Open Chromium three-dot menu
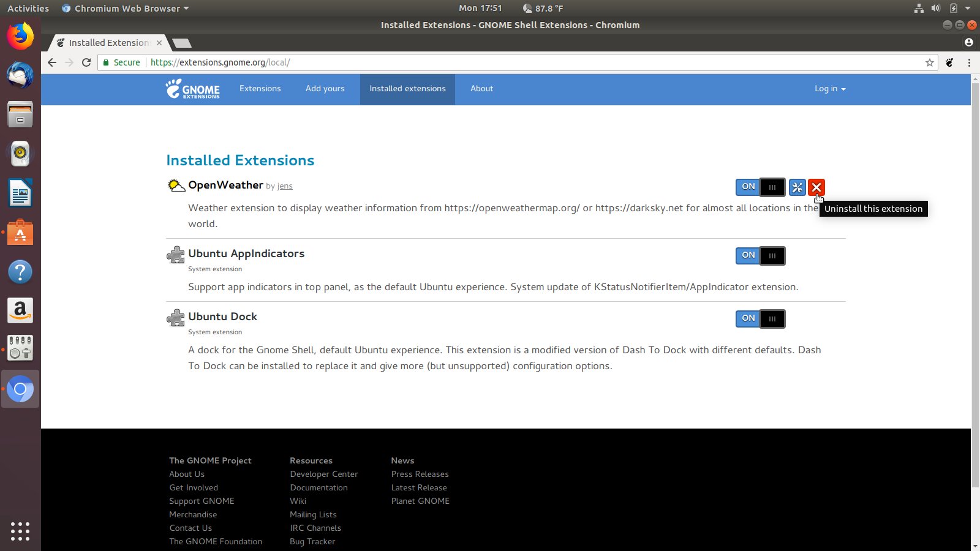Screen dimensions: 980x551 pos(969,62)
